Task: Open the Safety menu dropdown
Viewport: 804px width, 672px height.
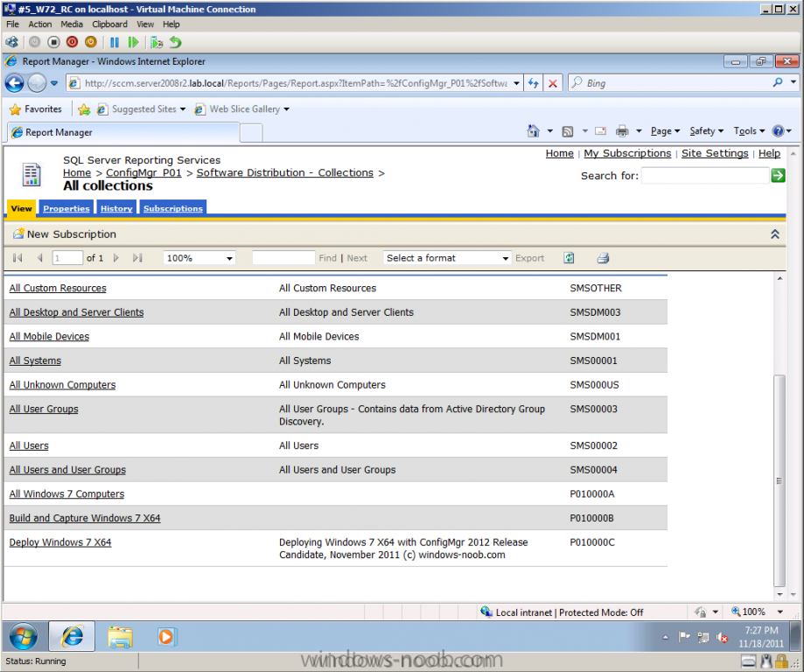Action: click(x=707, y=131)
